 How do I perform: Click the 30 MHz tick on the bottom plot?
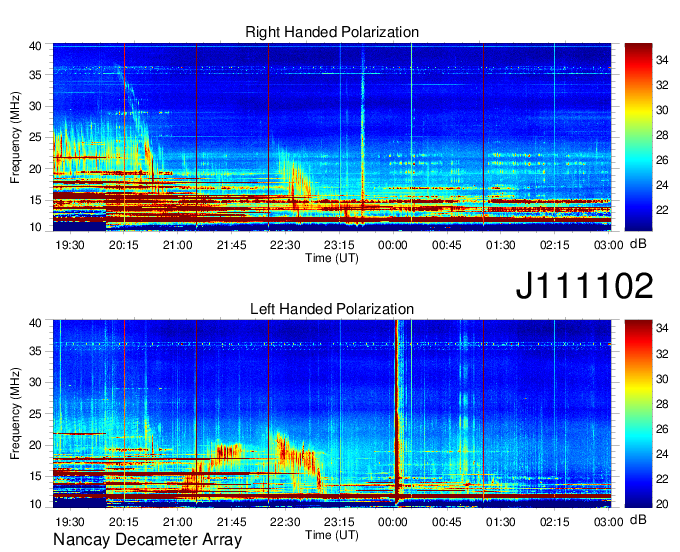click(35, 382)
